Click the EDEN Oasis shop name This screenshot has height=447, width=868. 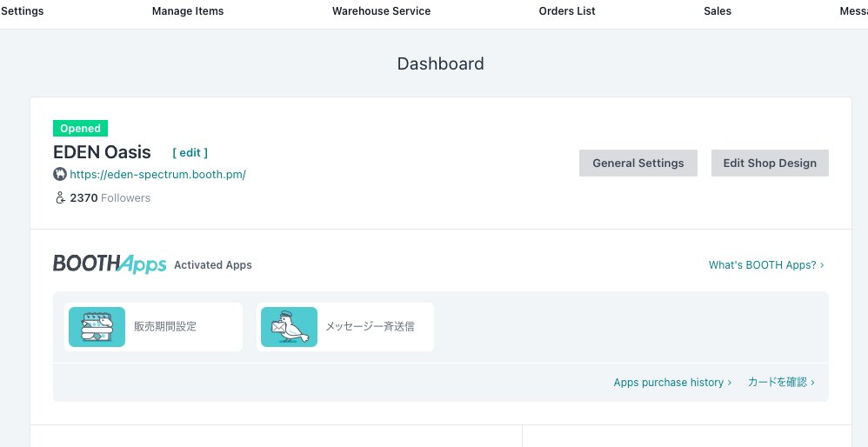click(102, 152)
